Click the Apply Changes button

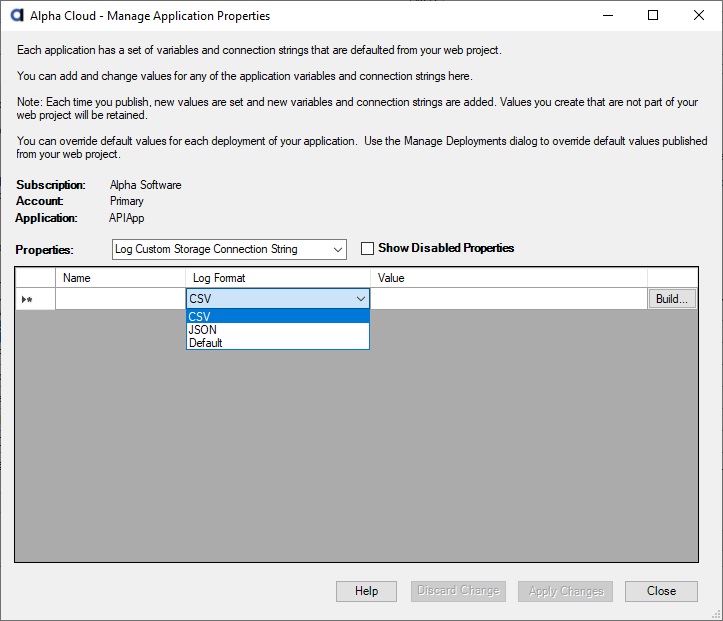[x=565, y=591]
